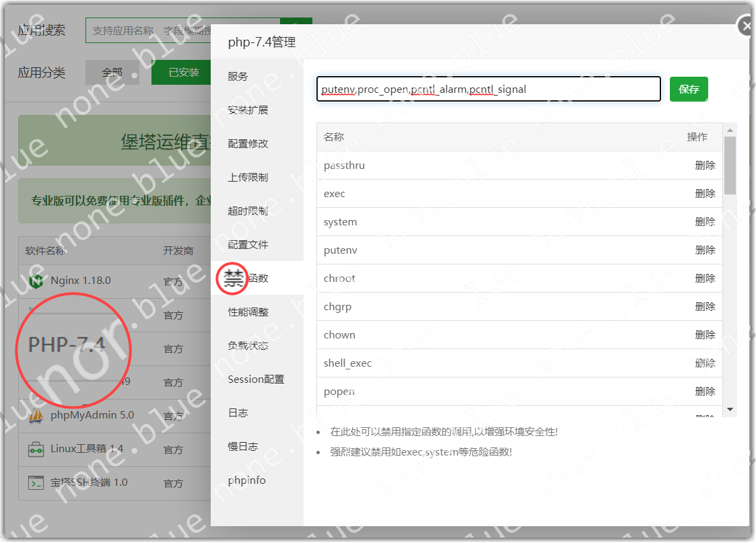Click the phpMyAdmin 5.0 sailboat icon
The height and width of the screenshot is (543, 756).
(36, 415)
